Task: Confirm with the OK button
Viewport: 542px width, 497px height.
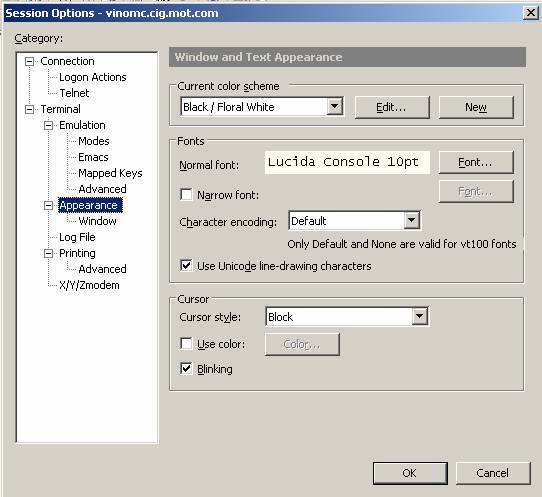Action: tap(410, 473)
